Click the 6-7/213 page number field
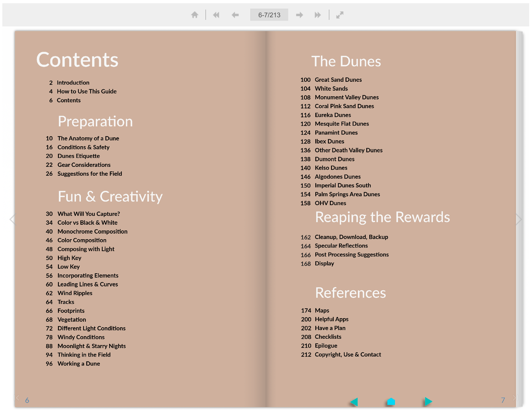Image resolution: width=532 pixels, height=413 pixels. pyautogui.click(x=269, y=15)
